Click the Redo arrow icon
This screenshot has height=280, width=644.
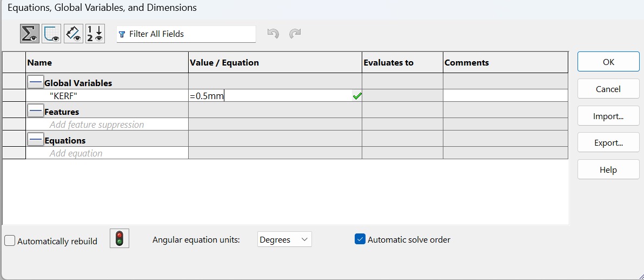295,34
